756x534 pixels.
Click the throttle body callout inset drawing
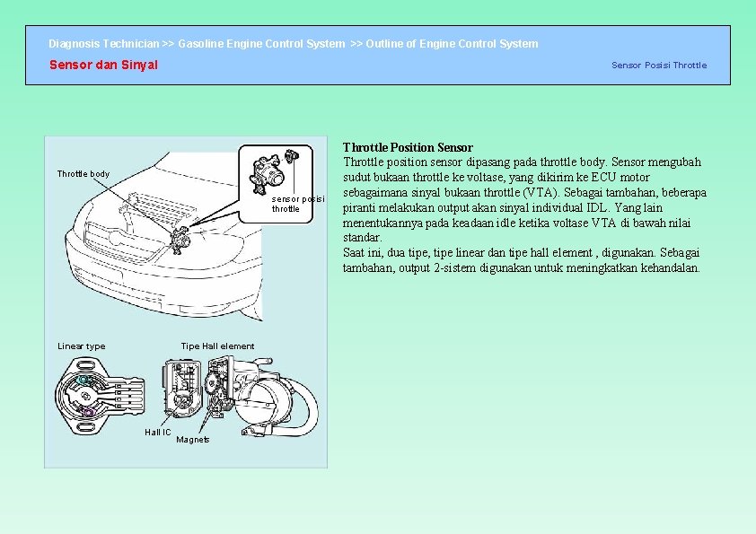[276, 184]
